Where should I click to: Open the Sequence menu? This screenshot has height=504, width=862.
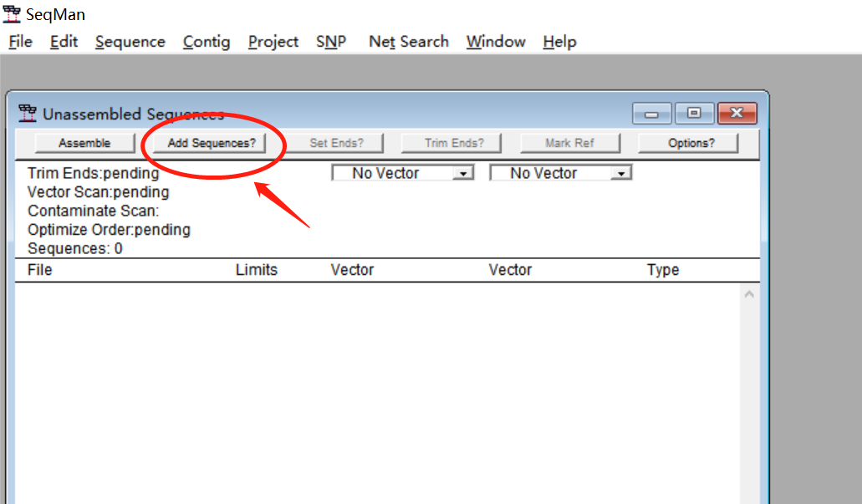tap(130, 42)
